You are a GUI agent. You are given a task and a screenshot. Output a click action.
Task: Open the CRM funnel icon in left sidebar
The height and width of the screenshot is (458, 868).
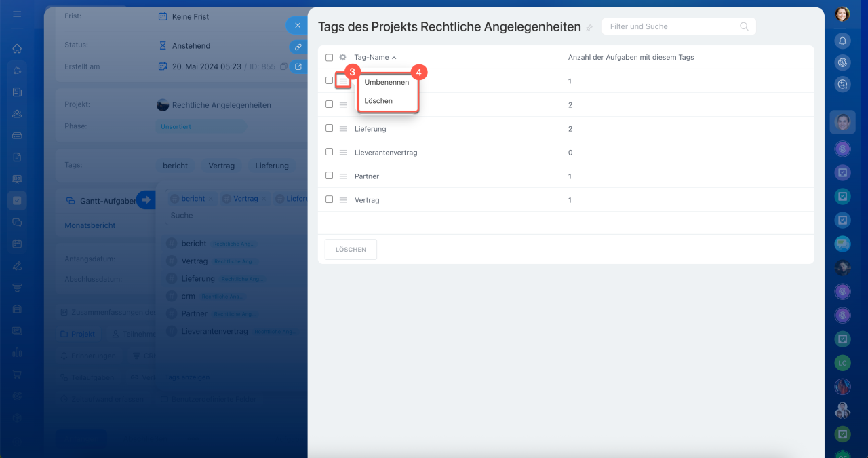17,287
